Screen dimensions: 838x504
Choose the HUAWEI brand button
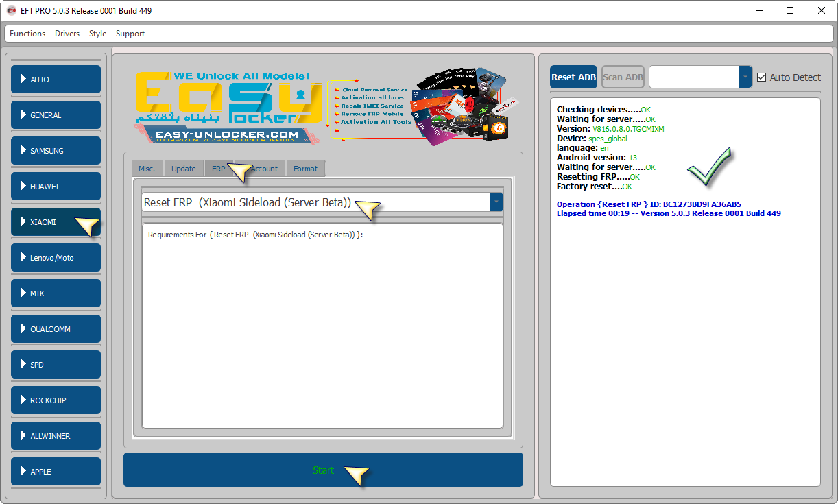(x=56, y=187)
